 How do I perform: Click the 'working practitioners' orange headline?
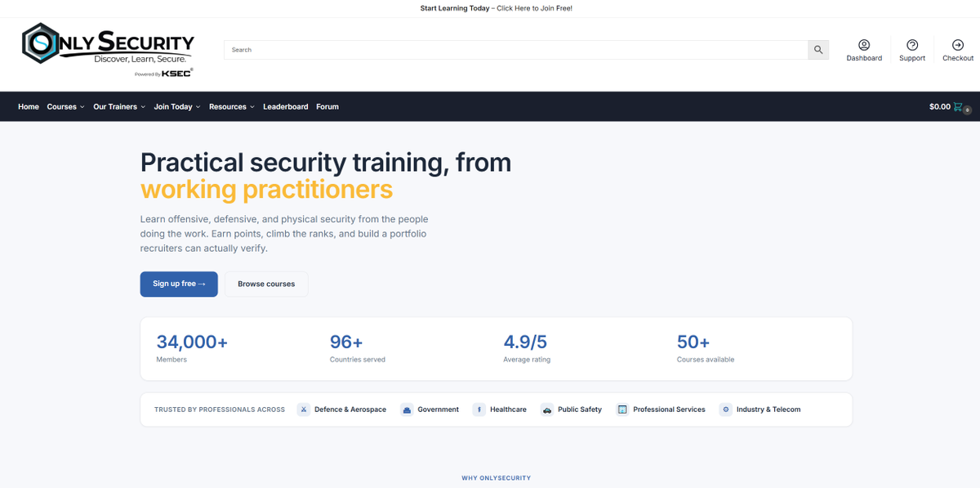point(266,190)
